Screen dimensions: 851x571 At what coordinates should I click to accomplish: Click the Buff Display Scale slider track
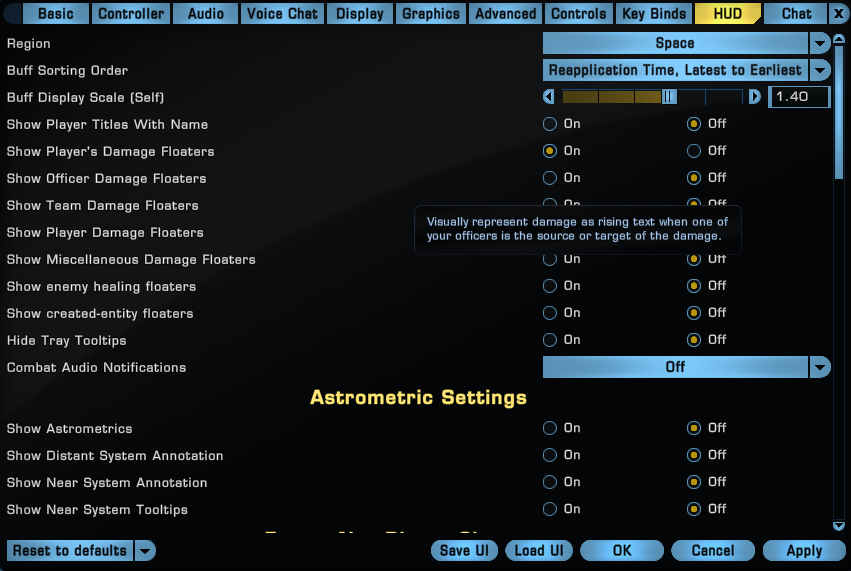pos(650,97)
